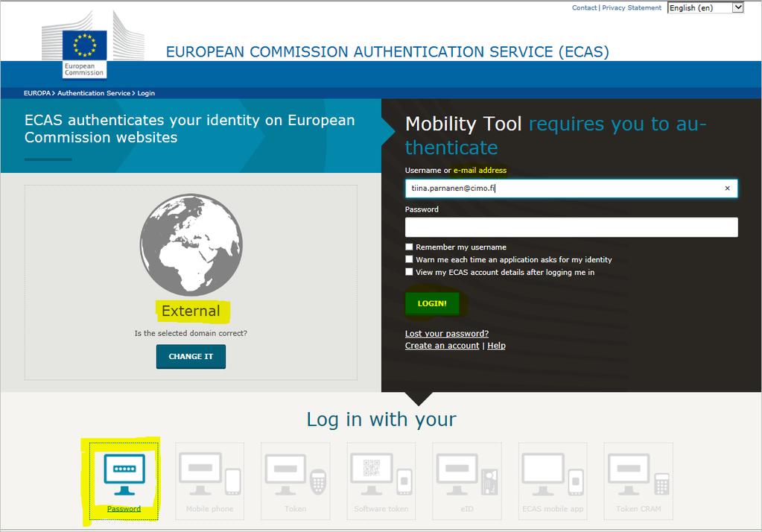Click the Username or e-mail address field
This screenshot has height=532, width=762.
(571, 189)
